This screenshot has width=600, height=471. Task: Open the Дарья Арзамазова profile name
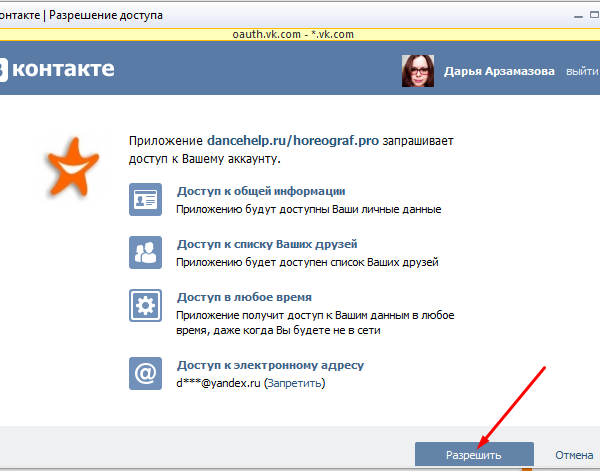pos(499,71)
